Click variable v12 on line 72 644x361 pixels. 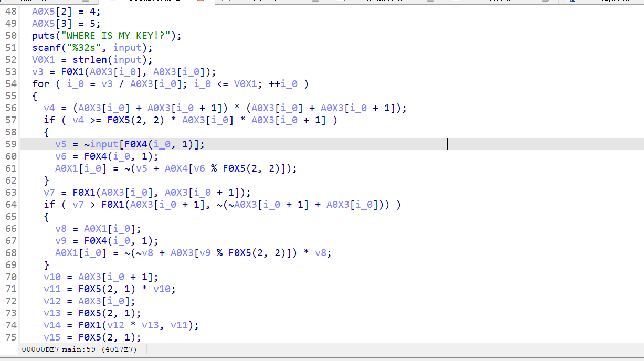coord(52,301)
